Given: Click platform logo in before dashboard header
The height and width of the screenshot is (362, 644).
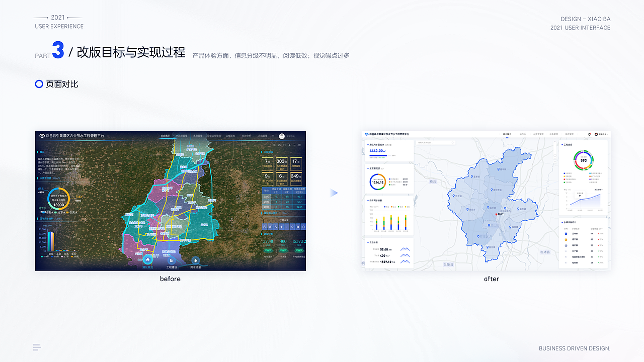Looking at the screenshot, I should tap(42, 136).
